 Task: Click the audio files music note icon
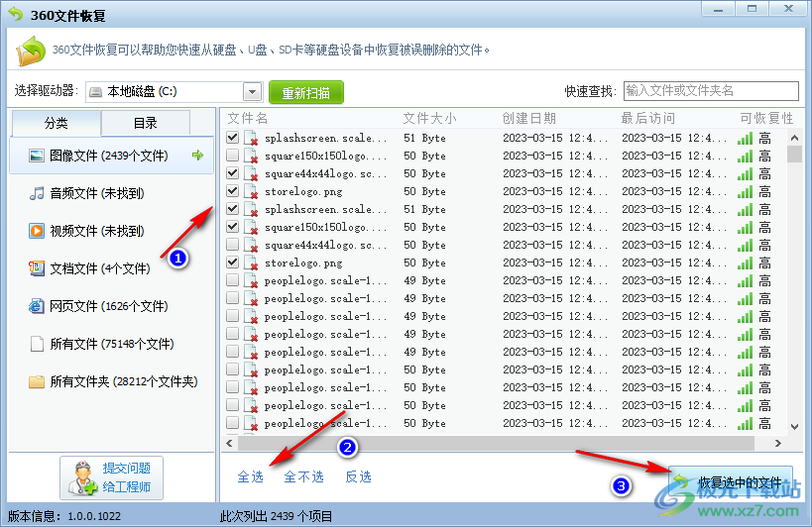click(x=37, y=193)
